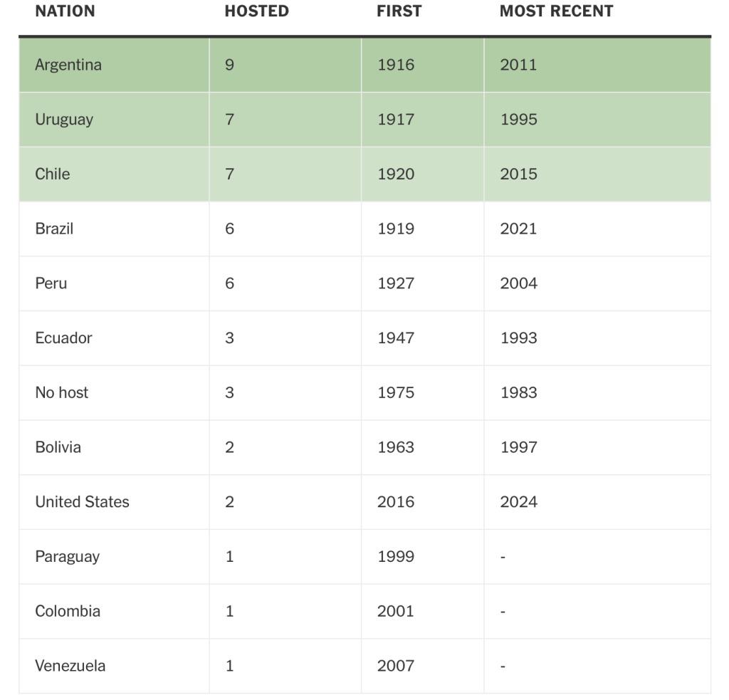Click the FIRST column header
The height and width of the screenshot is (700, 729).
click(399, 11)
